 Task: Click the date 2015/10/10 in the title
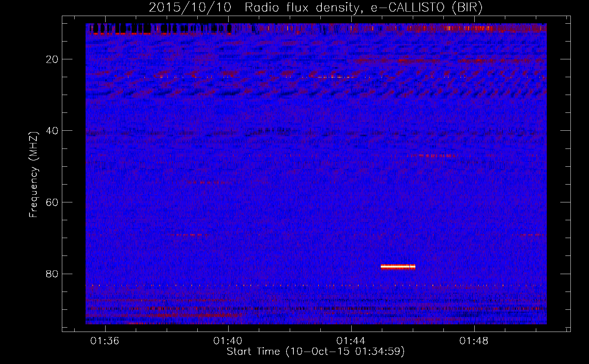point(190,8)
